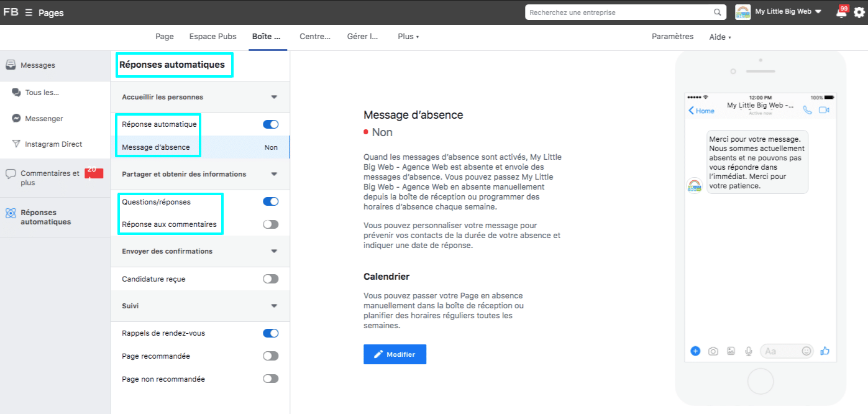Click the Recherchez une entreprise search field

[x=618, y=12]
